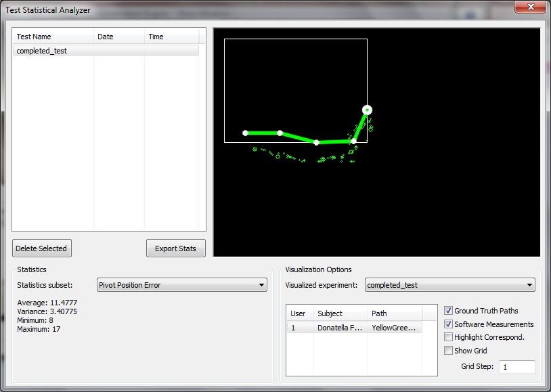Open the Statistics subset dropdown
This screenshot has width=551, height=392.
(x=181, y=285)
